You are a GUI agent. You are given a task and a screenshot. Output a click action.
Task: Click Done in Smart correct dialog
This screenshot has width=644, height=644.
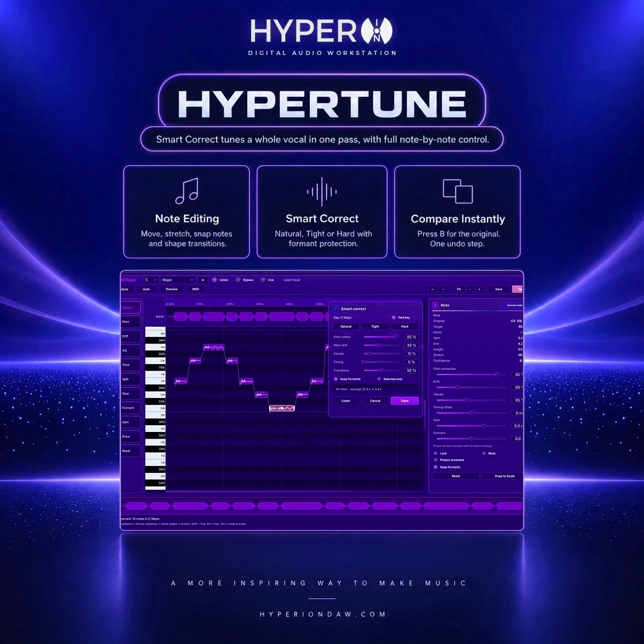tap(405, 401)
